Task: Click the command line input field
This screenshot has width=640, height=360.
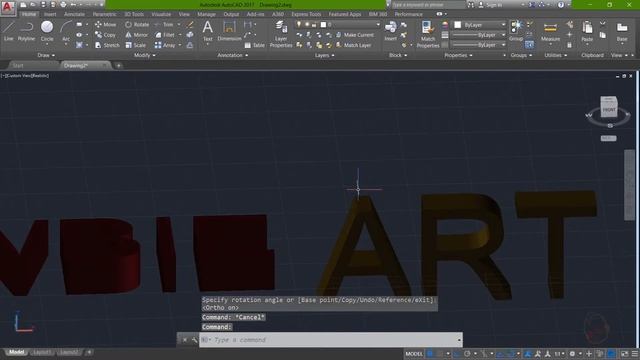Action: 331,340
